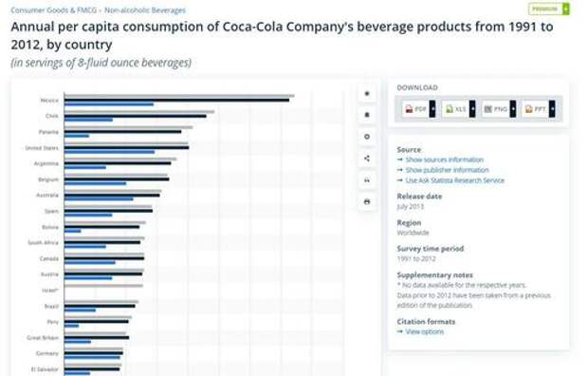The width and height of the screenshot is (588, 376).
Task: Download the chart as PPT
Action: [x=535, y=109]
